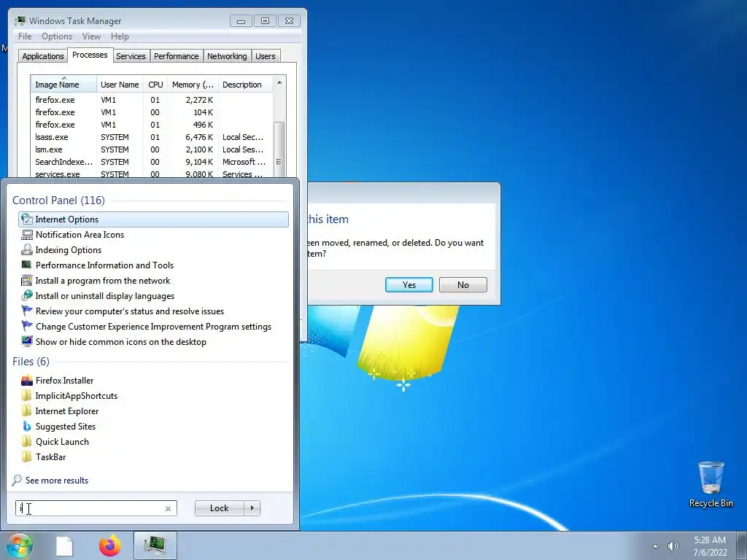The image size is (747, 560).
Task: Open Task Manager View menu
Action: coord(91,36)
